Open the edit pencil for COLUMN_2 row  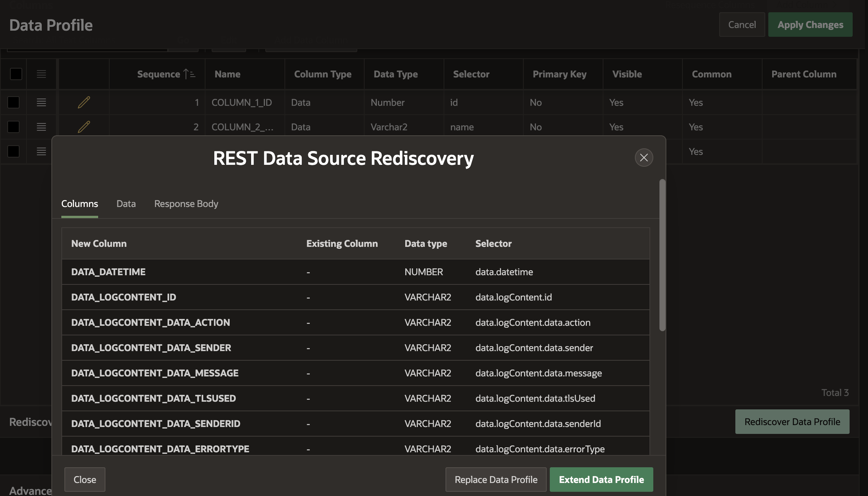point(84,127)
